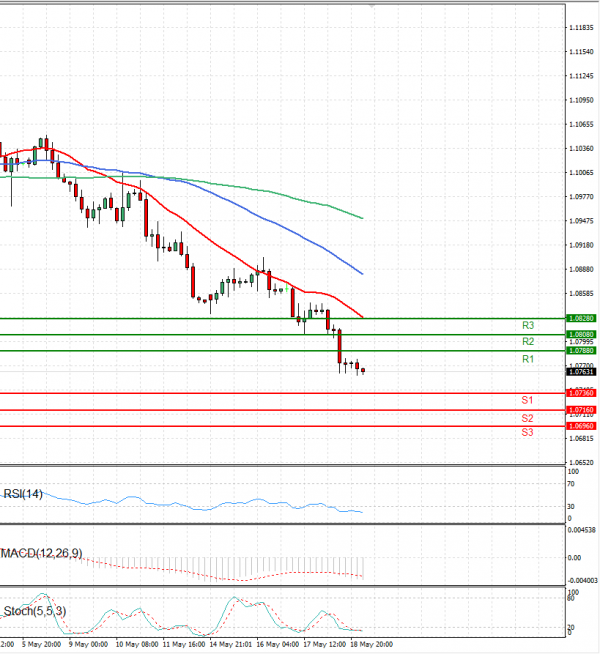
Task: Click the 1.06815 price axis value
Action: tap(581, 438)
